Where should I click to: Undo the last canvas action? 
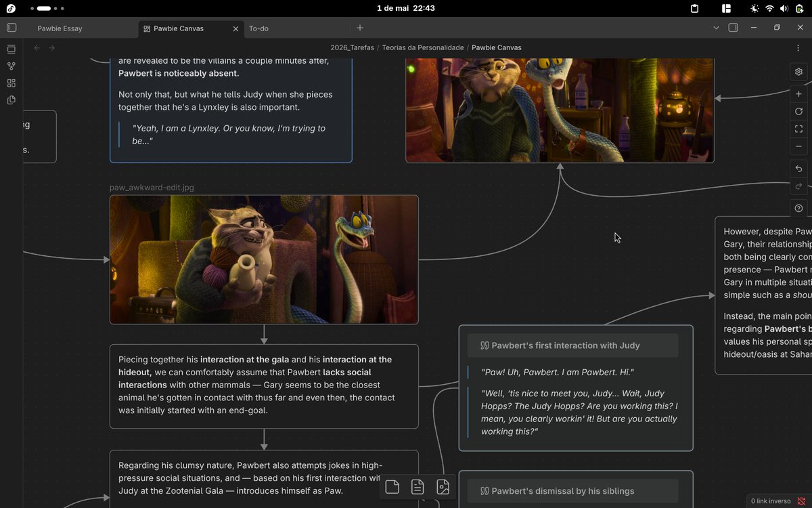point(798,169)
